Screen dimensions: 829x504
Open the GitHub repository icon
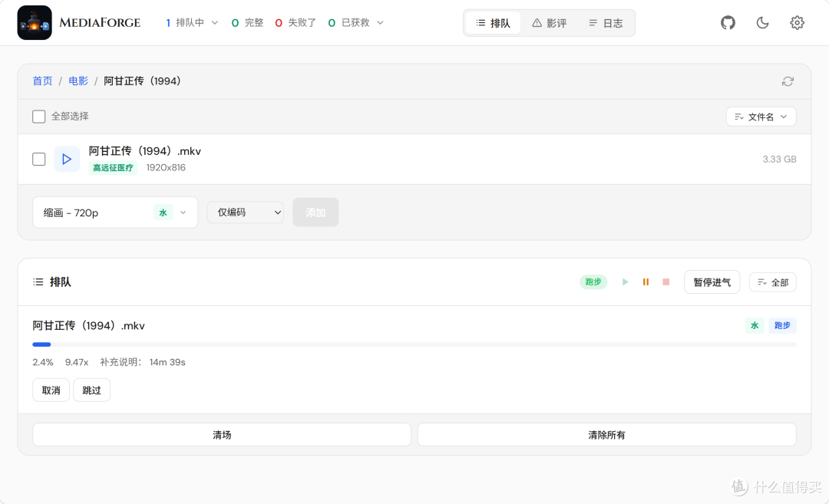point(728,23)
